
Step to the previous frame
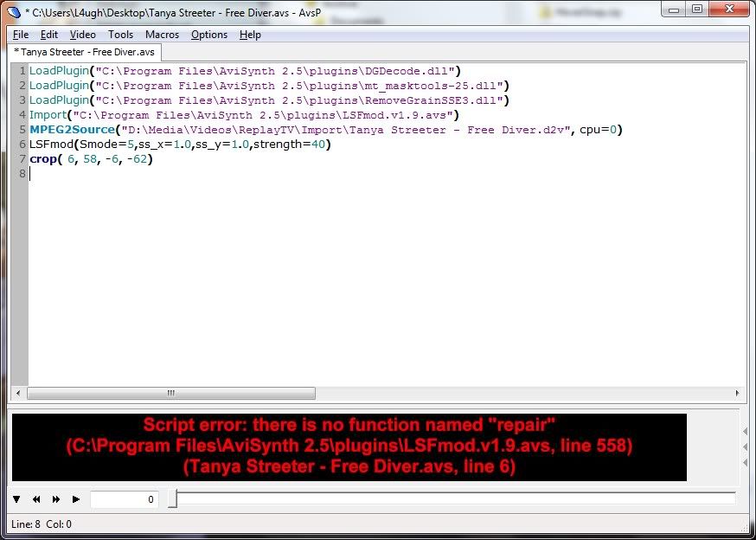(x=37, y=499)
